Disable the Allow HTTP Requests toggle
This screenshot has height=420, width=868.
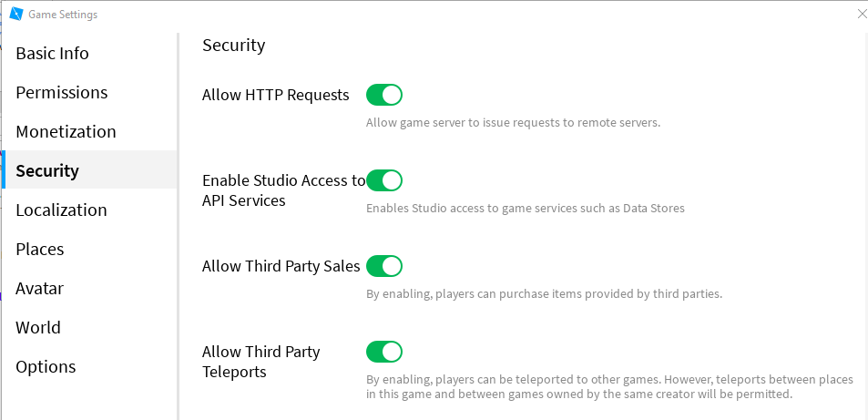point(383,95)
